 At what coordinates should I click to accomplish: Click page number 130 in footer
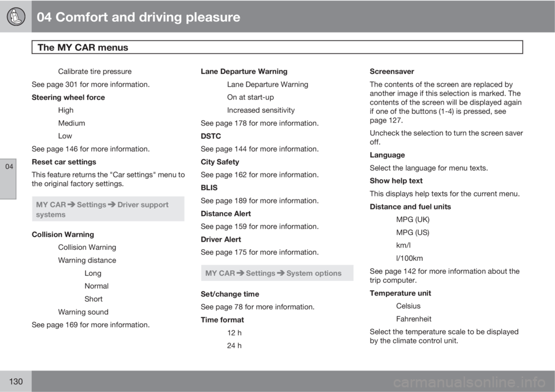[x=16, y=382]
